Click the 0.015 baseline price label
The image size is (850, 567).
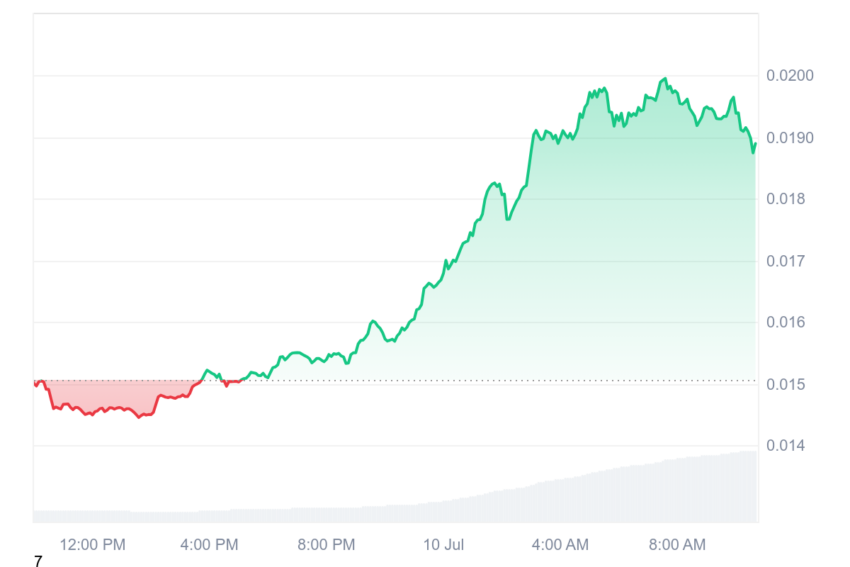[785, 384]
